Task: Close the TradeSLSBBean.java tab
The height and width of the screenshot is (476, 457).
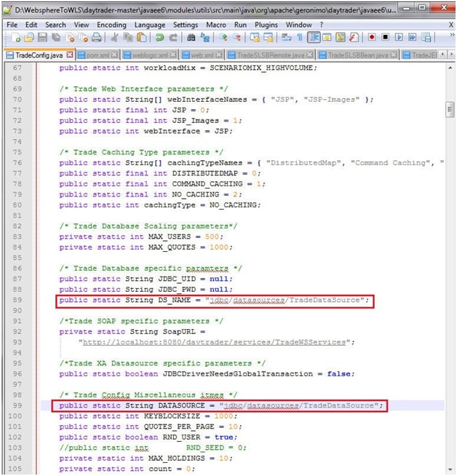Action: click(x=394, y=55)
